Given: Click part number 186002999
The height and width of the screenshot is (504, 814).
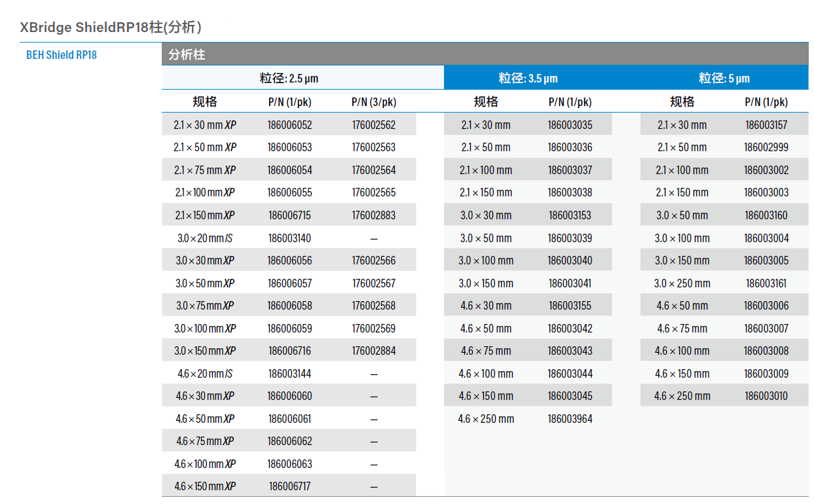Looking at the screenshot, I should click(766, 147).
